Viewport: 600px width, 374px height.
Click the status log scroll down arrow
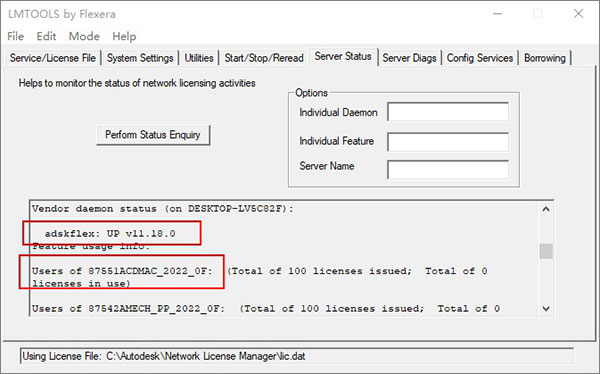[546, 309]
